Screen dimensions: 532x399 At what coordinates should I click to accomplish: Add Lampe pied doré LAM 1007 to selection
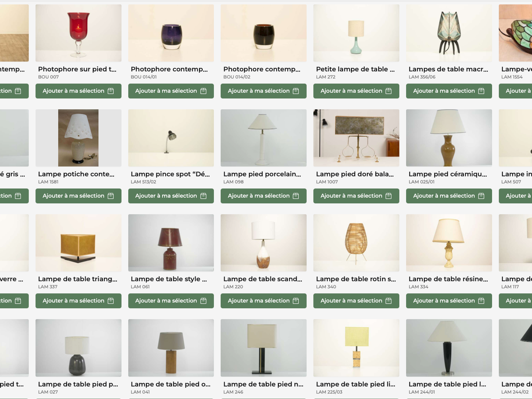(356, 196)
